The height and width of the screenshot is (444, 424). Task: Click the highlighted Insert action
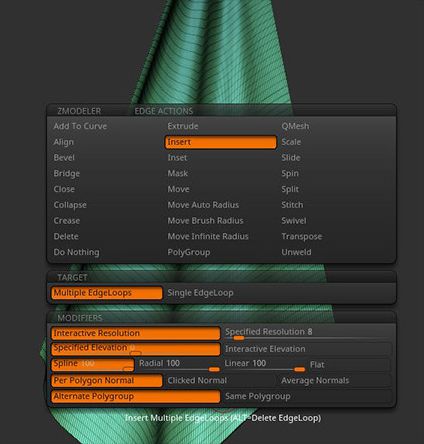(221, 142)
